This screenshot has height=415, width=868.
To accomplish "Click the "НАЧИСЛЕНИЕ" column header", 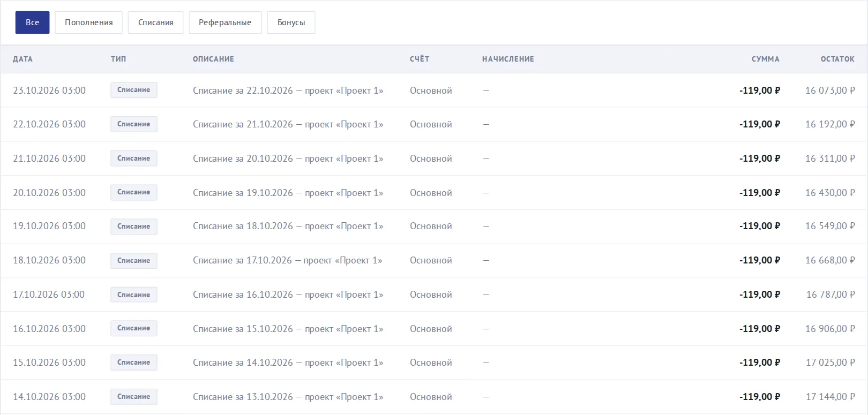I will 508,59.
